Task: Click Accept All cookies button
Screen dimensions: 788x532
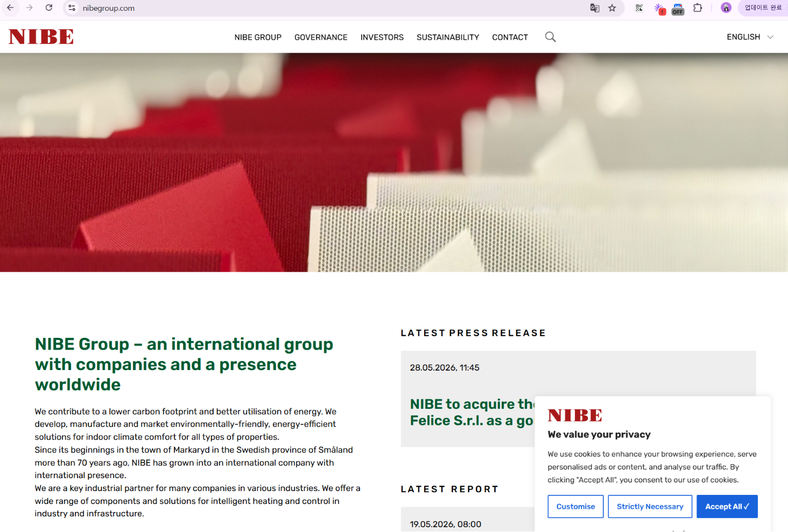Action: pyautogui.click(x=727, y=507)
